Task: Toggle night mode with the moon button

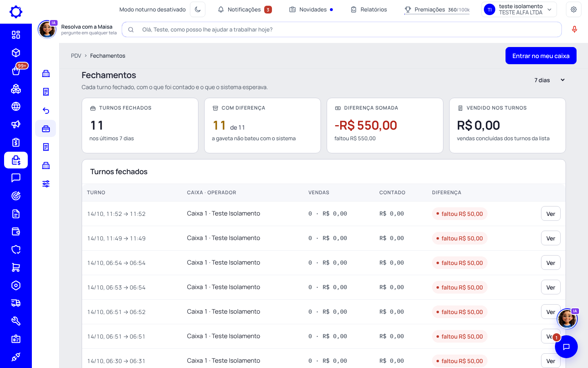Action: point(198,9)
